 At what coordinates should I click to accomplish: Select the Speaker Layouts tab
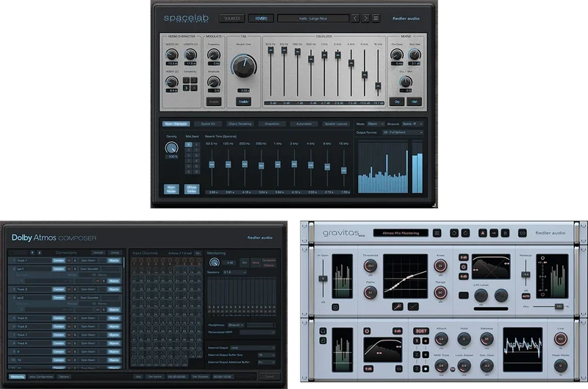coord(336,124)
